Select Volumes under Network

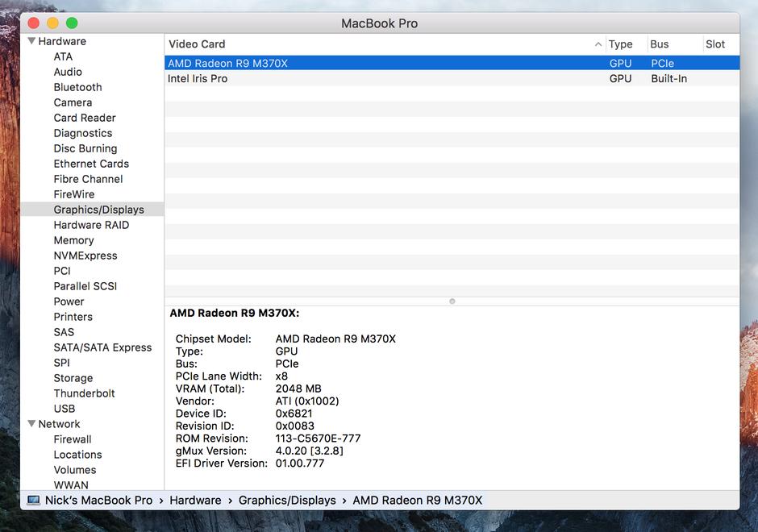(75, 470)
